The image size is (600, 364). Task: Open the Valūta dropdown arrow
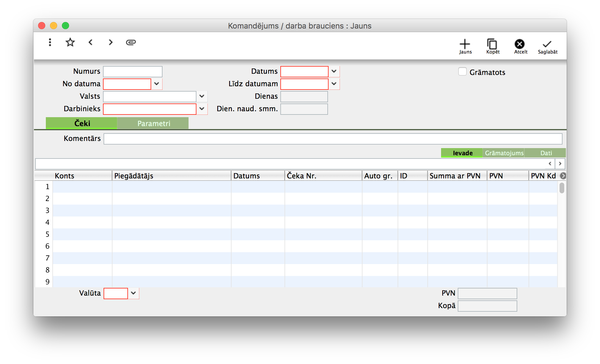pos(133,293)
